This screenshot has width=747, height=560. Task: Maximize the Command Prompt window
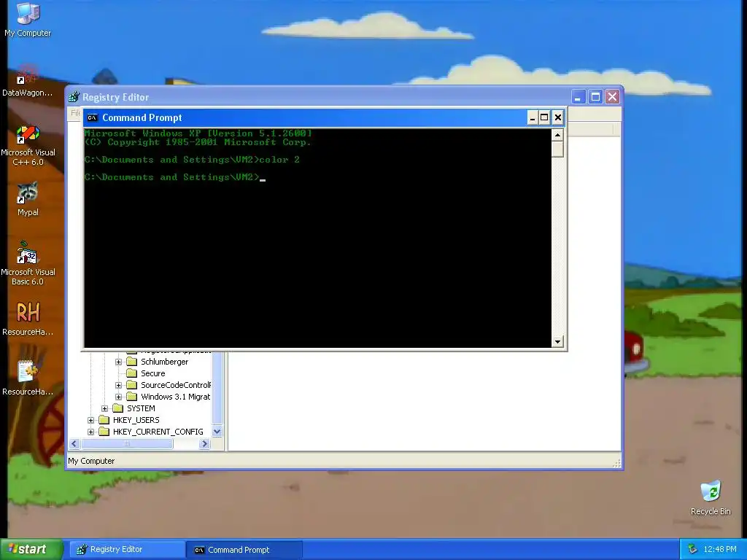point(544,117)
